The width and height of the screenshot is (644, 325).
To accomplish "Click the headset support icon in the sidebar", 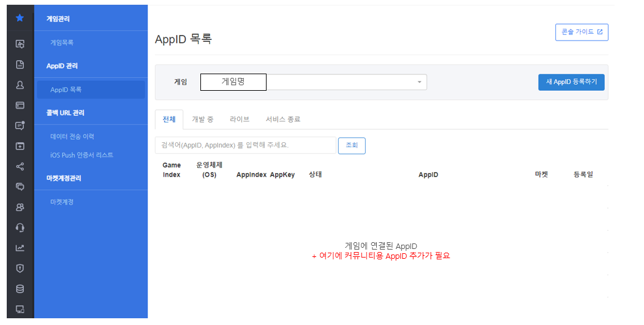I will coord(20,227).
